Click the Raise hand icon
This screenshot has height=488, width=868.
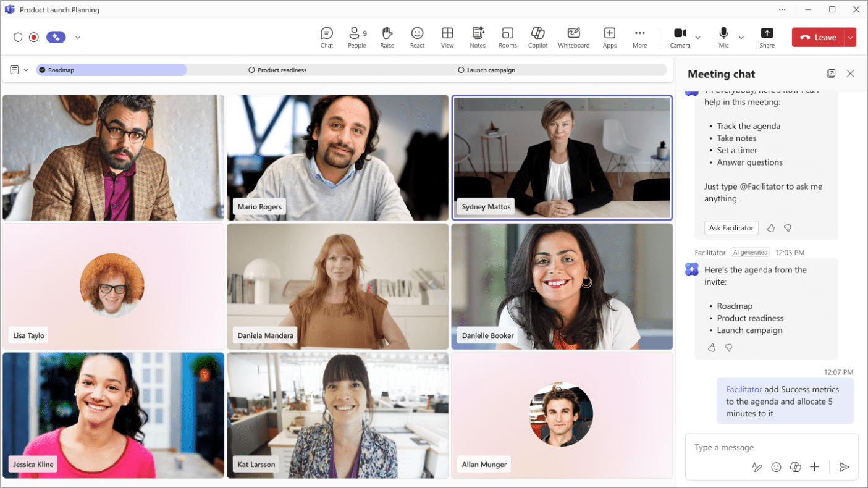coord(387,37)
